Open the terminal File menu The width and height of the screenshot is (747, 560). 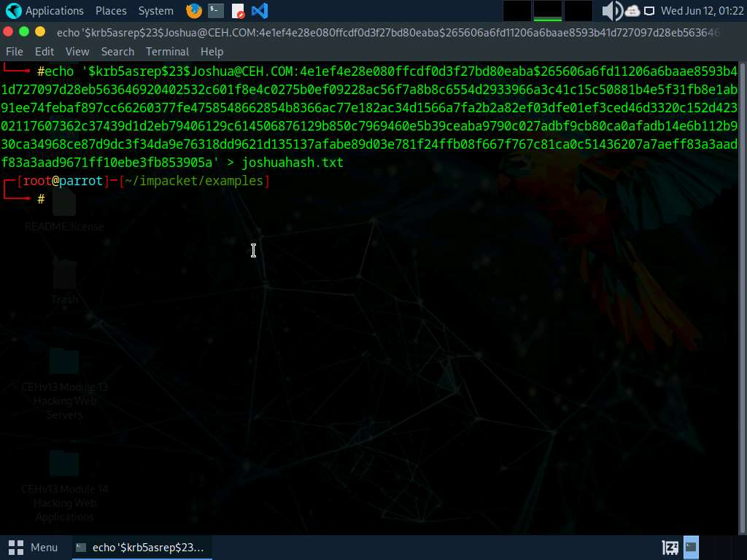tap(14, 52)
